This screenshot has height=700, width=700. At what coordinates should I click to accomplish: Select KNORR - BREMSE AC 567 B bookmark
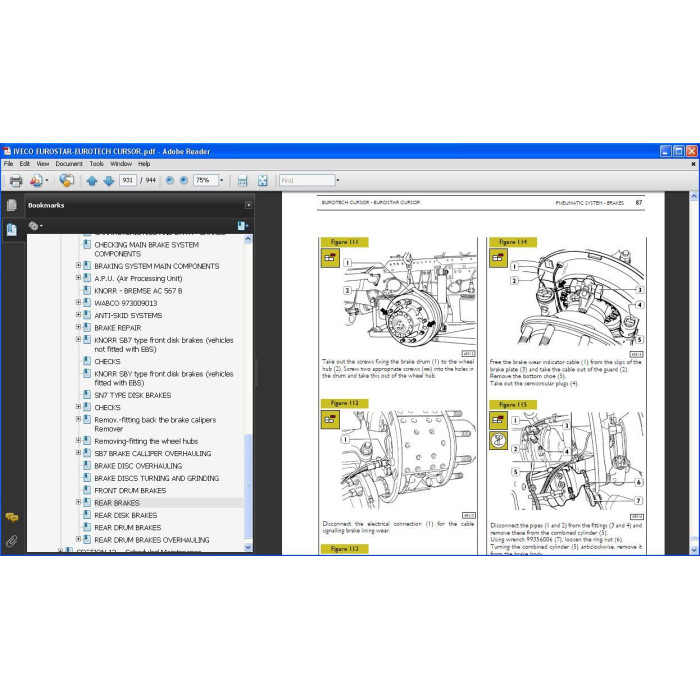tap(138, 291)
